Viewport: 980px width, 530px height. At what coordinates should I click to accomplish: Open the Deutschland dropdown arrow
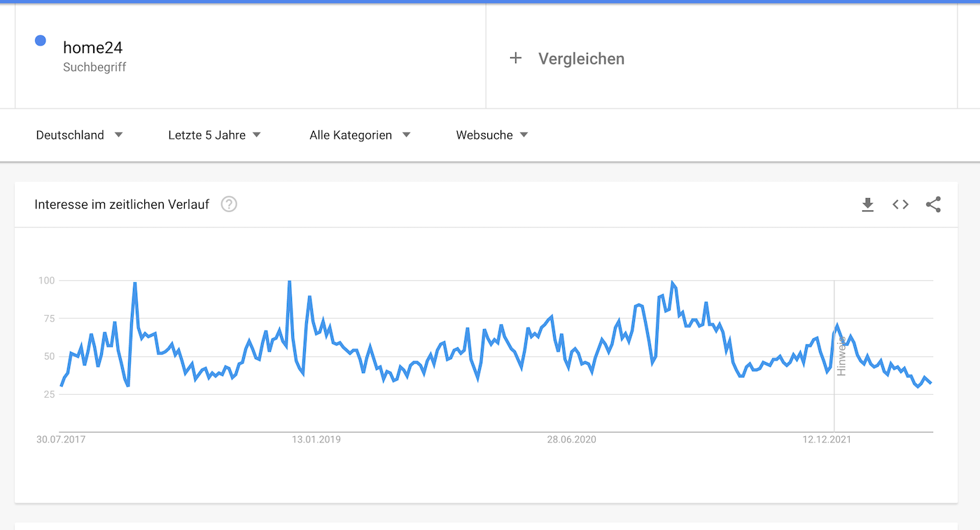point(119,134)
